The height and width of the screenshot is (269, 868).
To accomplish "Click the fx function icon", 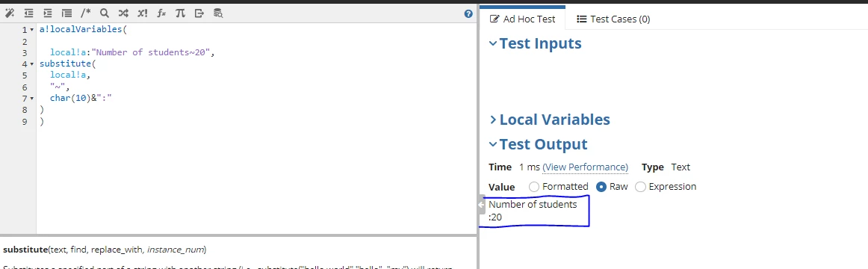I will [x=161, y=13].
